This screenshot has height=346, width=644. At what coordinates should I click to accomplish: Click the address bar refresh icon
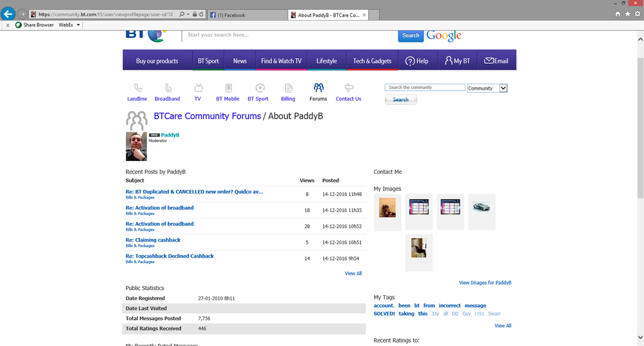coord(201,14)
